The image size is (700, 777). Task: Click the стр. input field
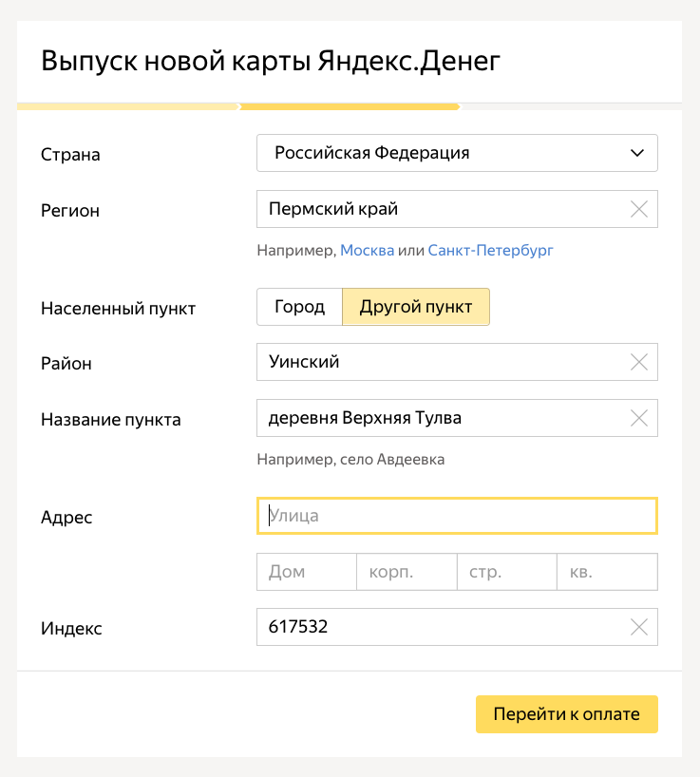(506, 571)
